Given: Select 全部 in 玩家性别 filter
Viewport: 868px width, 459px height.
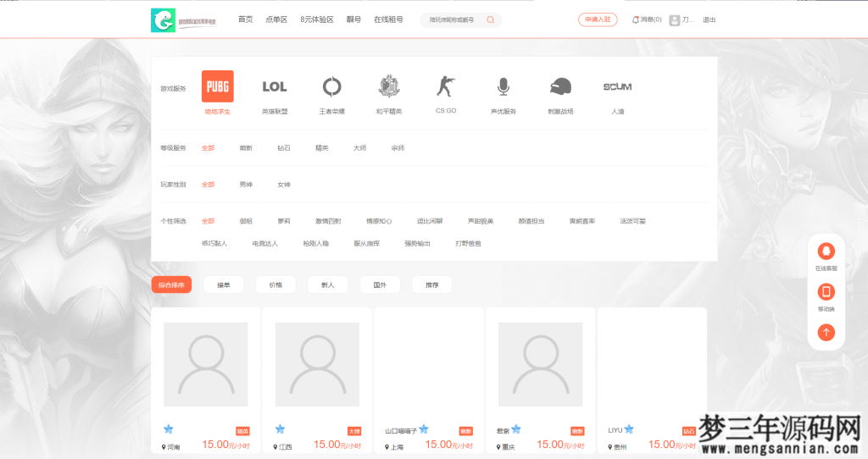Looking at the screenshot, I should (x=209, y=185).
